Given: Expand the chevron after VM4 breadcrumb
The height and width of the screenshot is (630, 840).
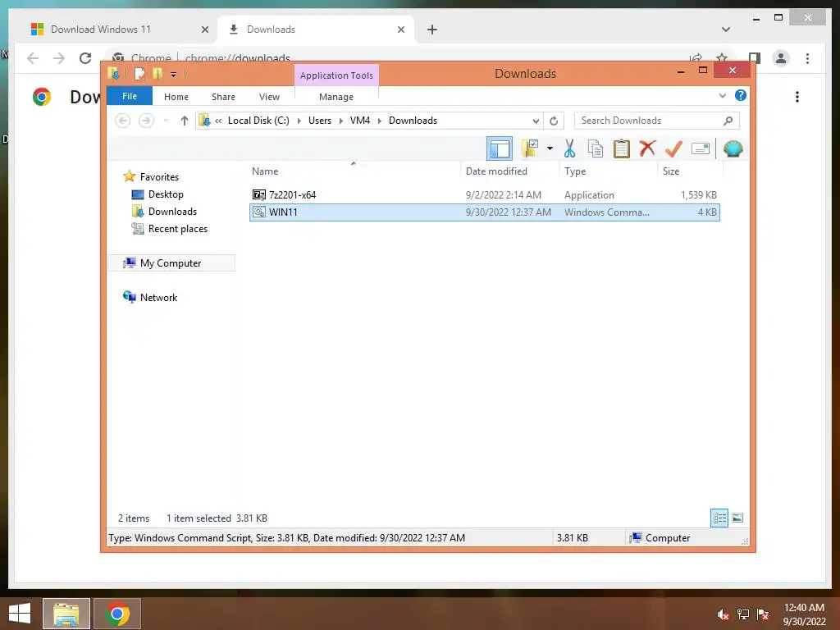Looking at the screenshot, I should (380, 121).
